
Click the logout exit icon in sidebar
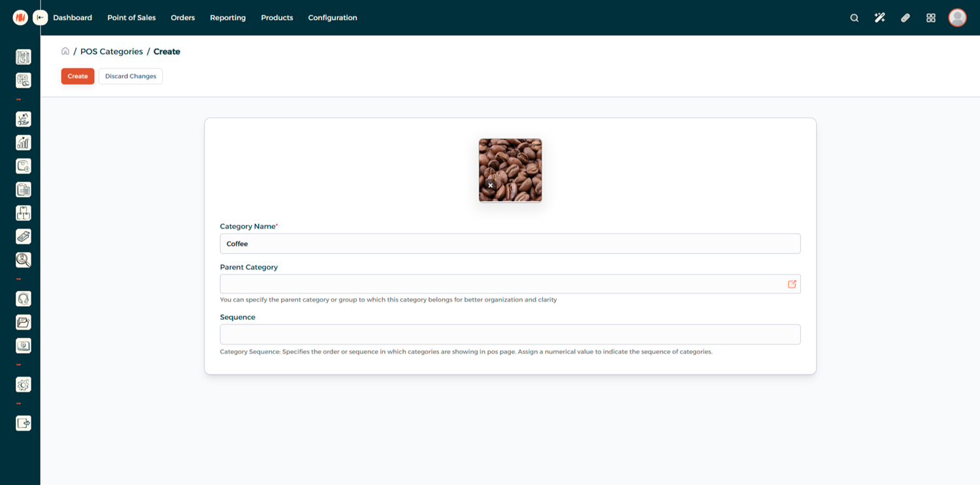tap(24, 424)
